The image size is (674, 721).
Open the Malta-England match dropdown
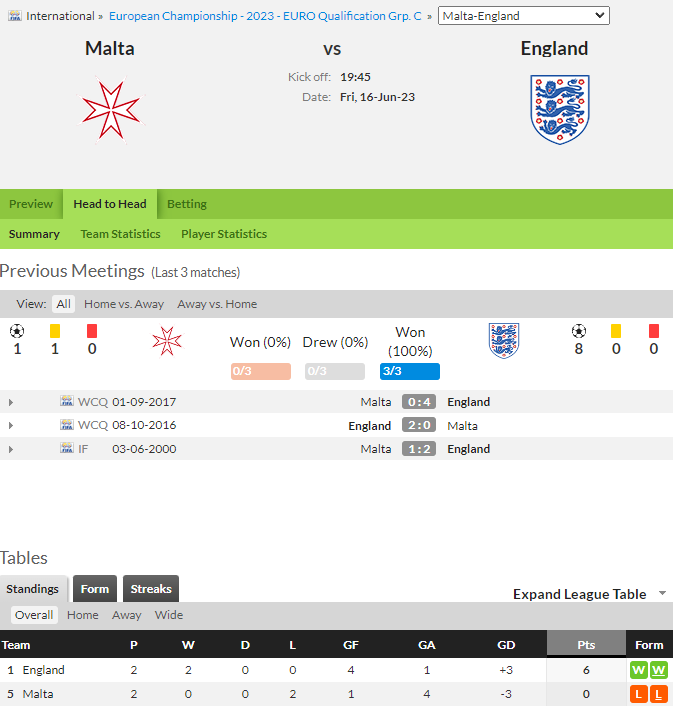(x=524, y=16)
